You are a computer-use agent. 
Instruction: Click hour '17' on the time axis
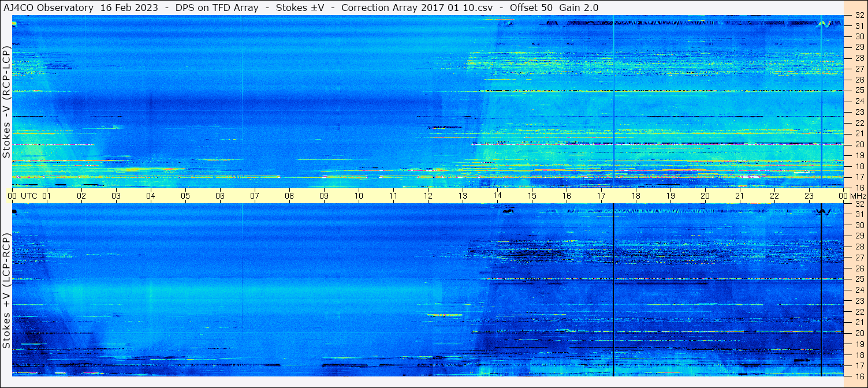click(x=601, y=196)
